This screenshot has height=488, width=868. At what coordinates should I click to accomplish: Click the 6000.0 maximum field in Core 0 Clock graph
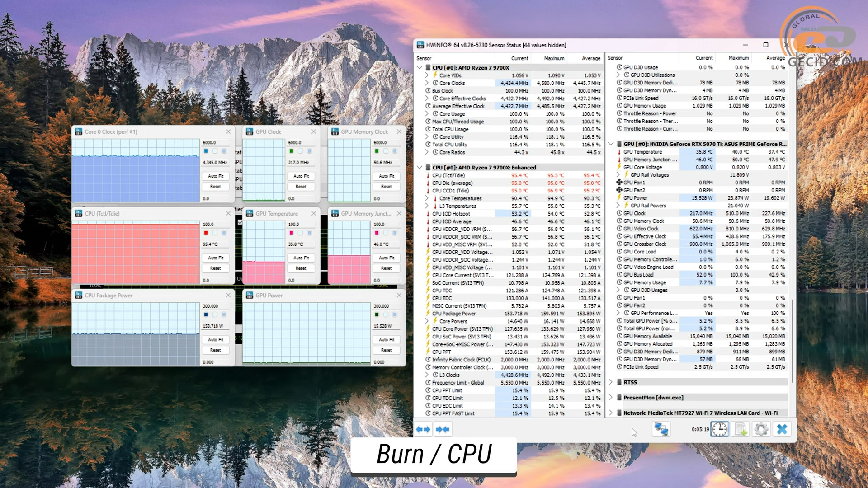(x=216, y=143)
